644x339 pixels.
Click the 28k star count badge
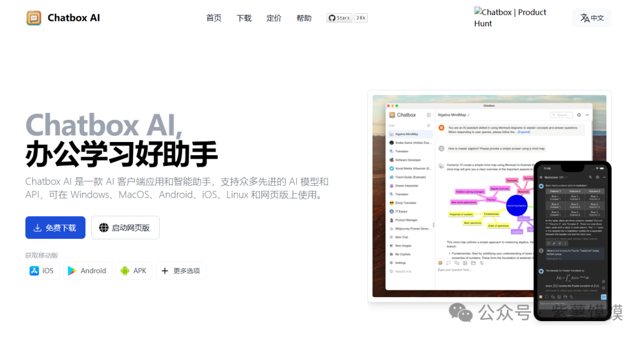click(x=361, y=18)
